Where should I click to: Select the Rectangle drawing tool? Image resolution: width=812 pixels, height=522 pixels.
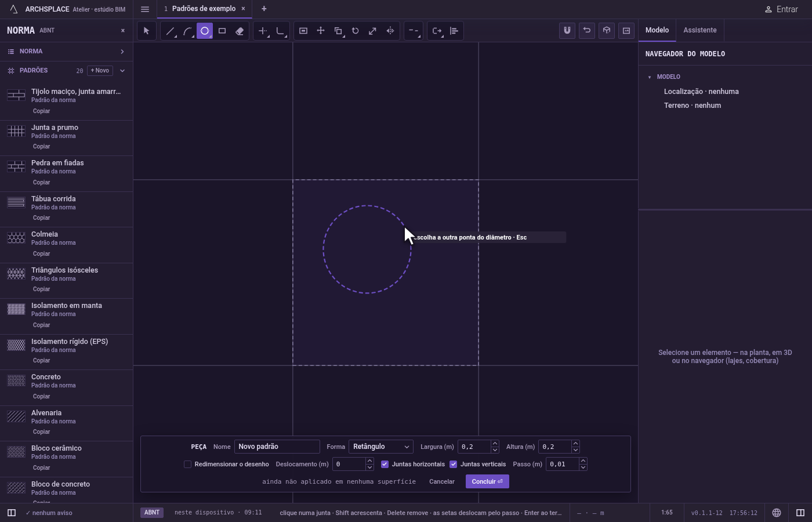[222, 31]
